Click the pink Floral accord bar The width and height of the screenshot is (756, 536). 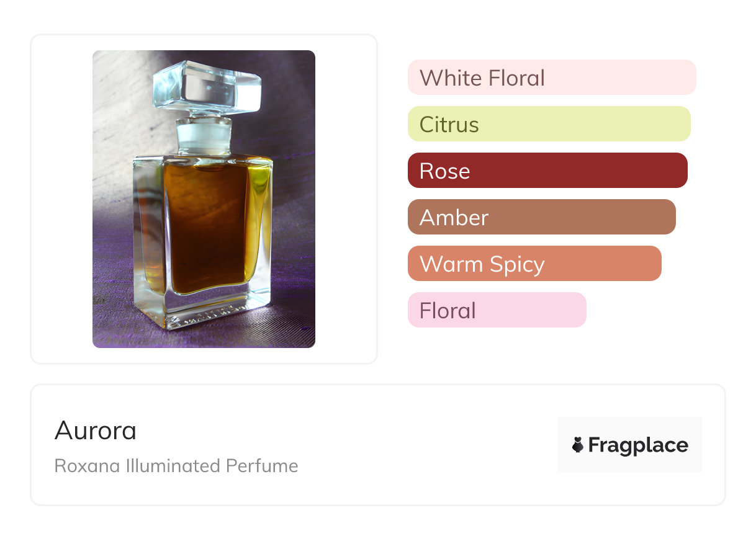[x=497, y=310]
